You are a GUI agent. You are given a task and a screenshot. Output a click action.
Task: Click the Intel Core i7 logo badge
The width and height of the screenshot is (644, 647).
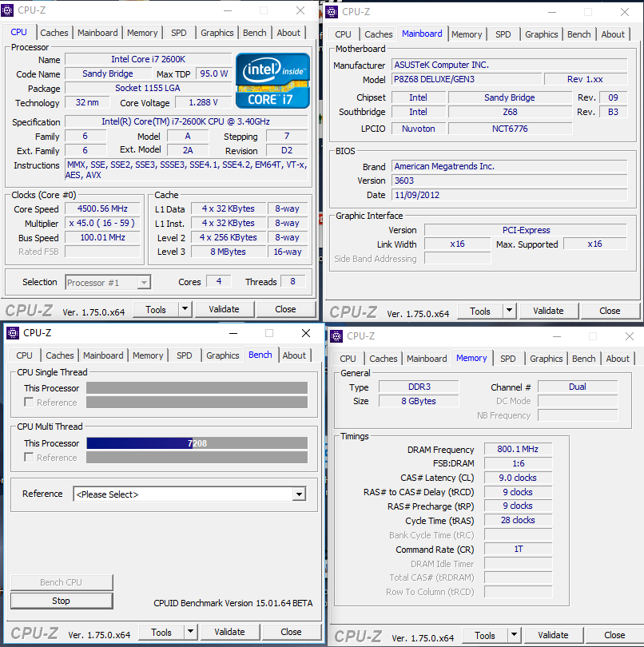point(272,81)
